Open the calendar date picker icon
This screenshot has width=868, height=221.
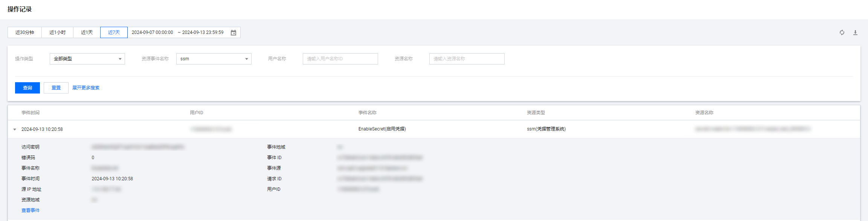233,32
